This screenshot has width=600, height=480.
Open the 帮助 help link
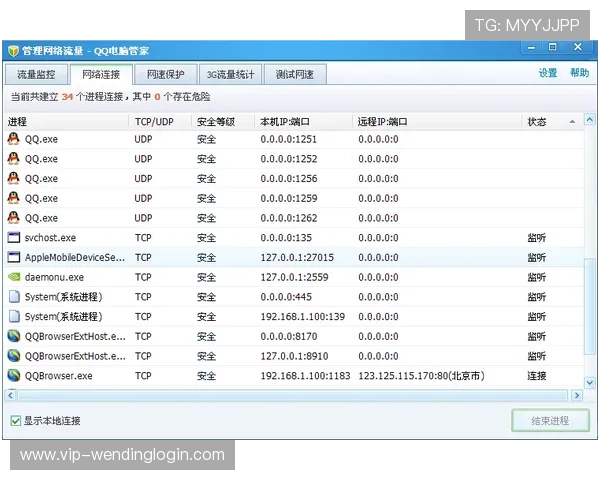point(580,73)
